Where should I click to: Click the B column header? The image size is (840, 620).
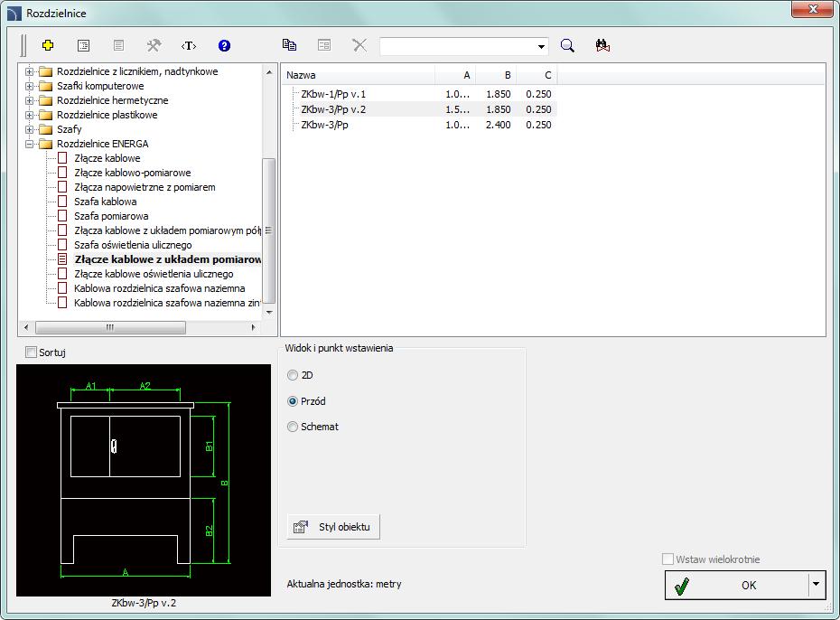(x=496, y=75)
